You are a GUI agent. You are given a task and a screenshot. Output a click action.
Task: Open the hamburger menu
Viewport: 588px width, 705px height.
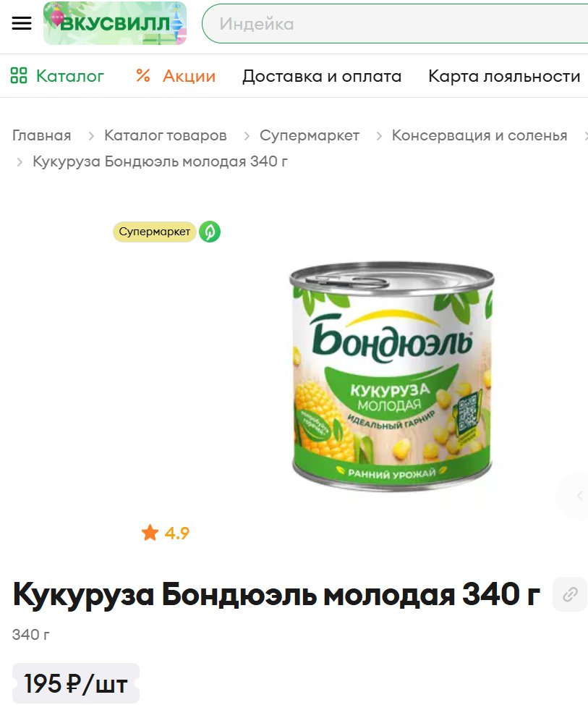[x=22, y=23]
